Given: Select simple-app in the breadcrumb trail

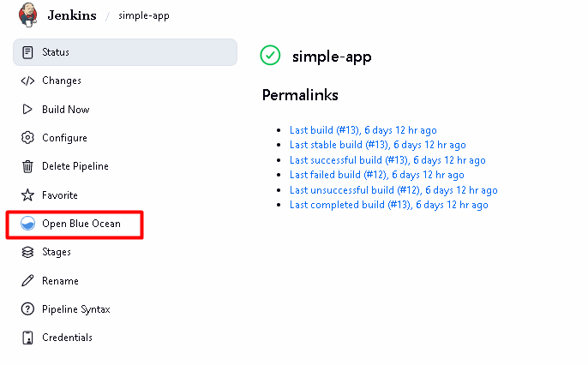Looking at the screenshot, I should click(x=144, y=16).
